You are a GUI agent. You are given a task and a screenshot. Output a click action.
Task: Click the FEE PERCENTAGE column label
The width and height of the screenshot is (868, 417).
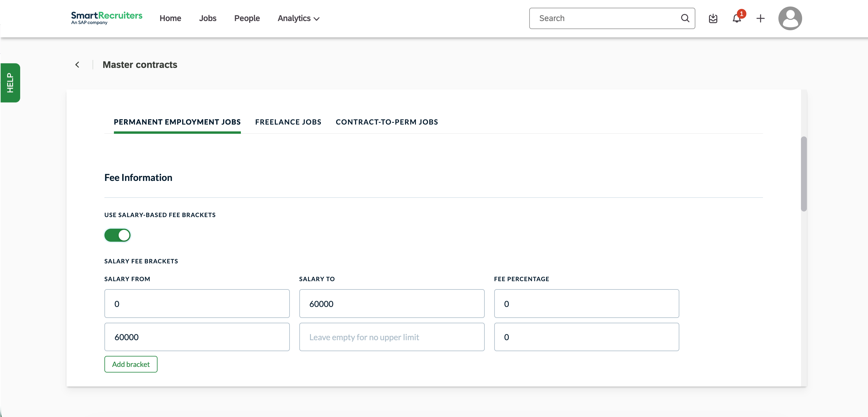coord(522,279)
